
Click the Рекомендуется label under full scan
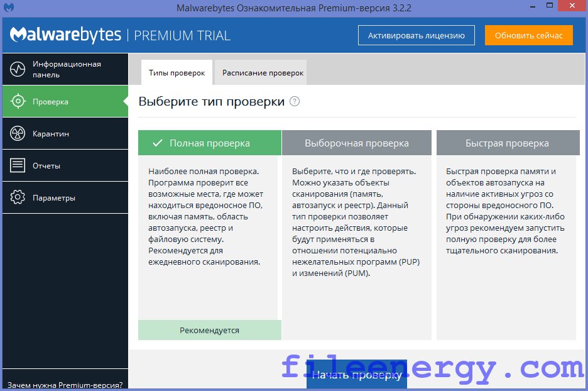point(210,330)
